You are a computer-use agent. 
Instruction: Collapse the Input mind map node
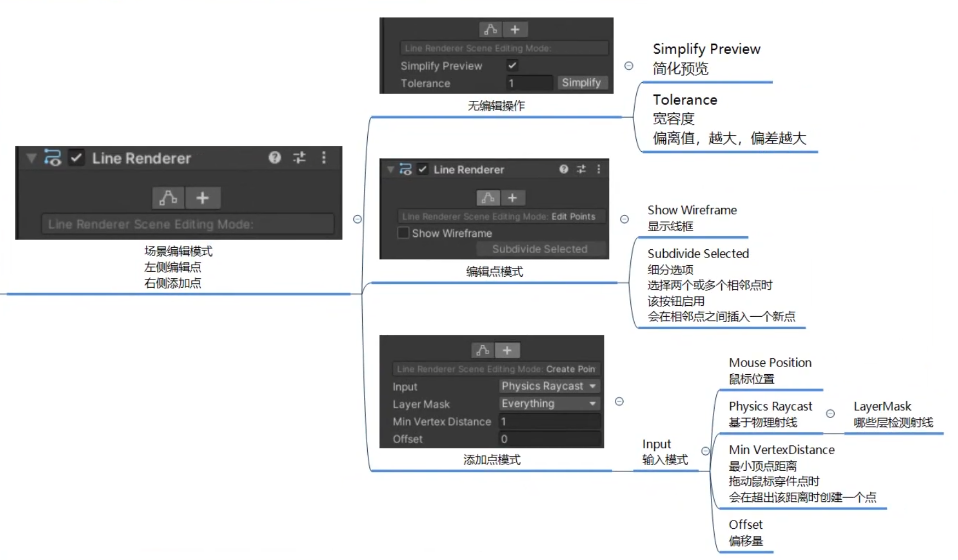pyautogui.click(x=706, y=452)
